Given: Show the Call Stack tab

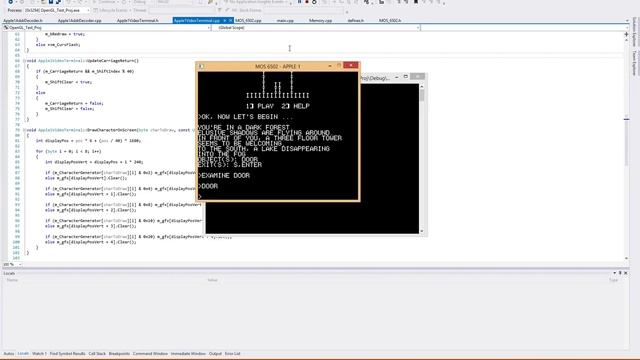Looking at the screenshot, I should tap(97, 354).
